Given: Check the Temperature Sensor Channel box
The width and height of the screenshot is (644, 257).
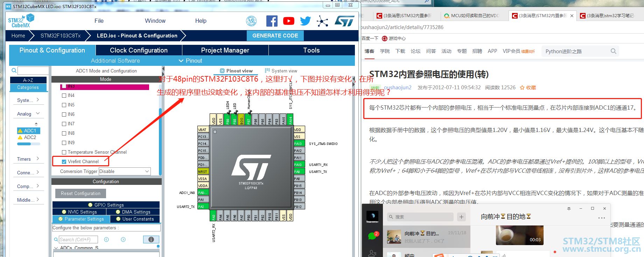Looking at the screenshot, I should 64,152.
